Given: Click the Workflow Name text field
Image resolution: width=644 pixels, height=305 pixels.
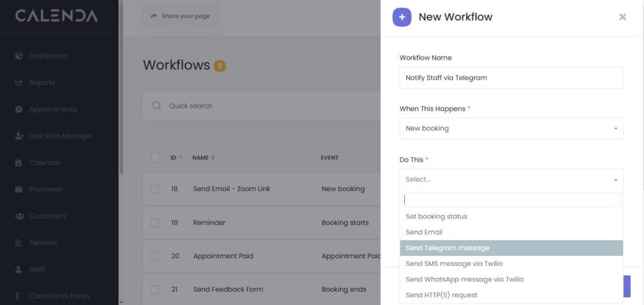Looking at the screenshot, I should [x=511, y=78].
